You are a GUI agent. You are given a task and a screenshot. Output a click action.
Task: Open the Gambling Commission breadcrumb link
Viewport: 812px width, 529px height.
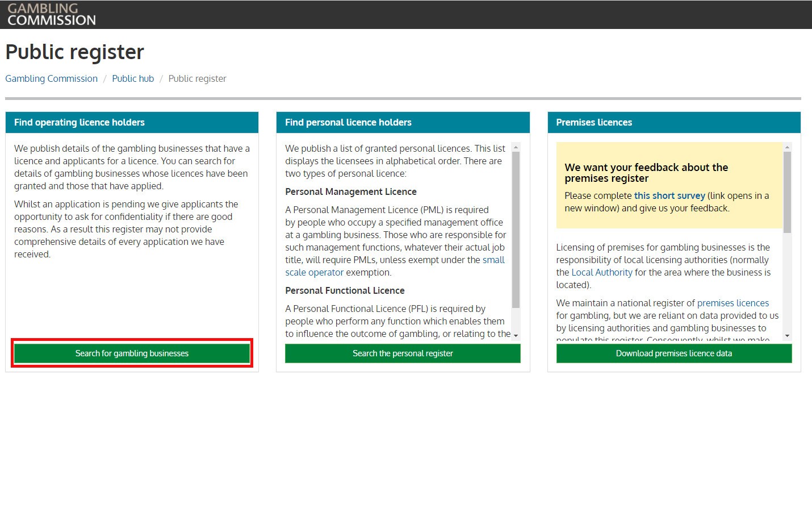point(51,78)
